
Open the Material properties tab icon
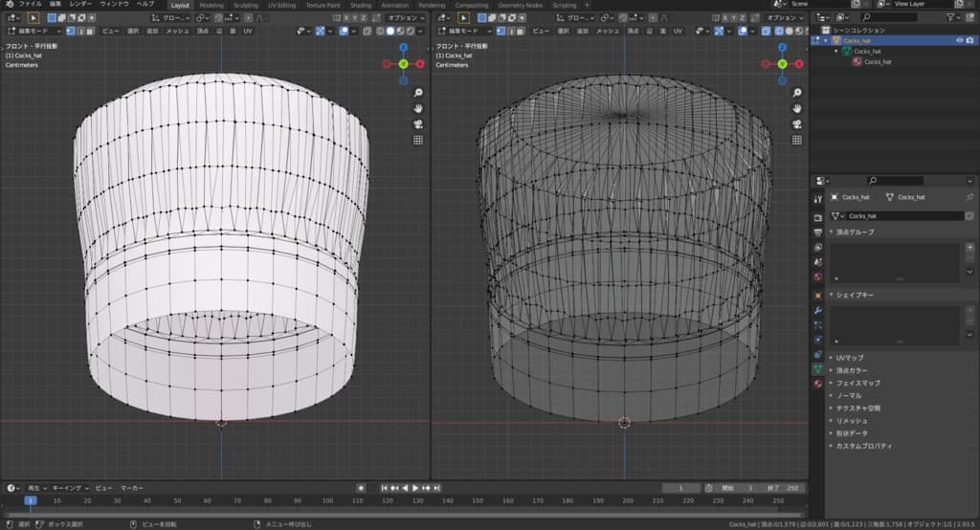tap(817, 384)
